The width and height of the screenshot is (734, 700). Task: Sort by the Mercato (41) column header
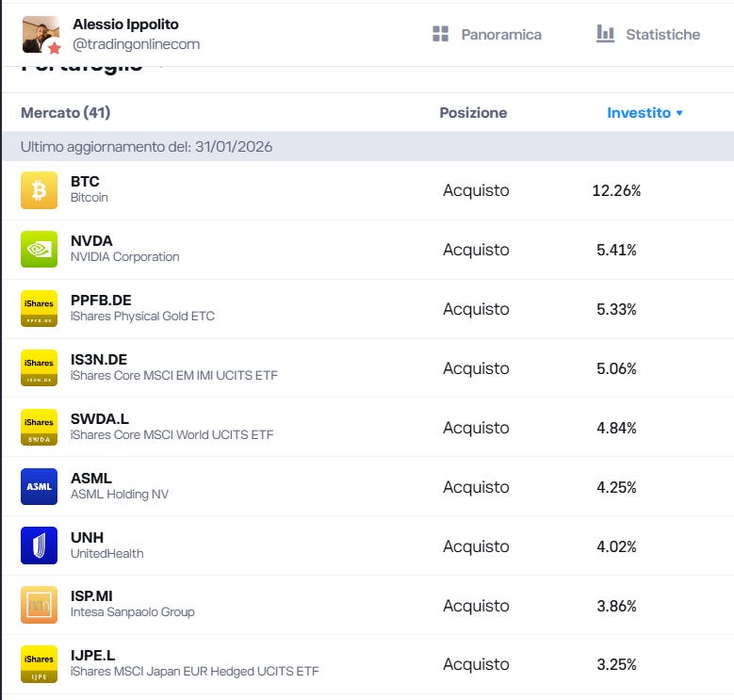coord(66,113)
